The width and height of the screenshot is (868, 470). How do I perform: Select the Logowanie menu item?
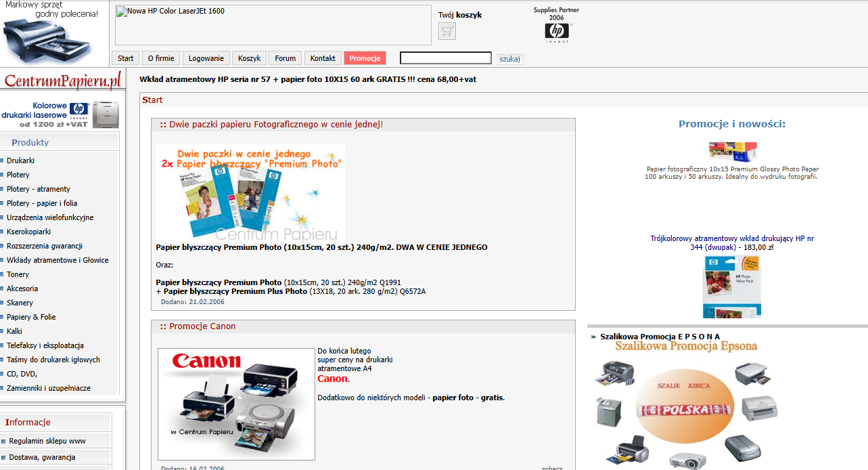coord(206,58)
